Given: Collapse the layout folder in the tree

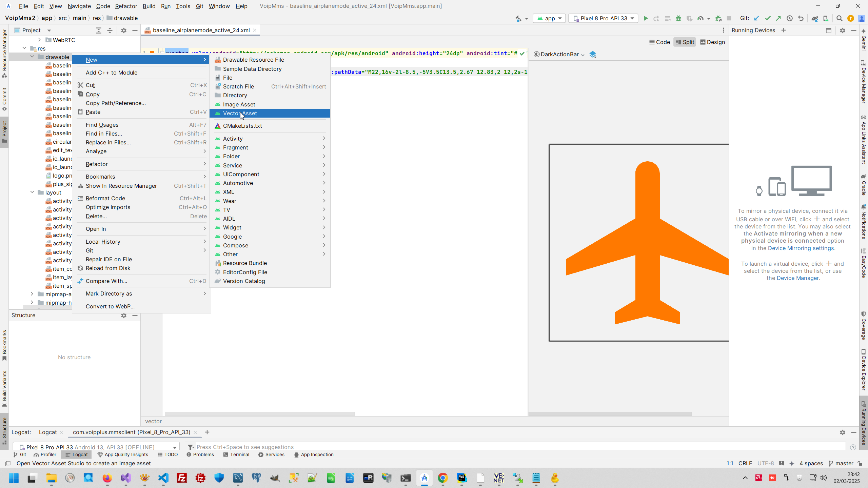Looking at the screenshot, I should tap(32, 192).
